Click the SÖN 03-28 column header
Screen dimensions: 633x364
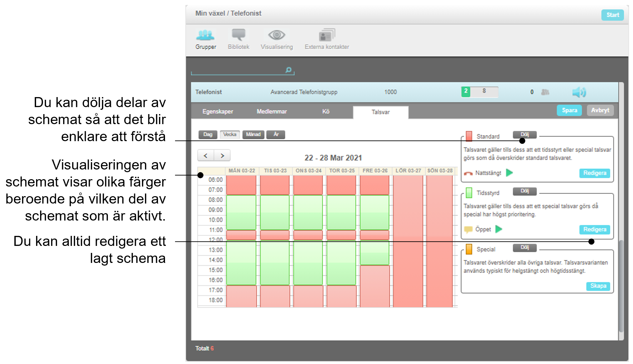point(440,170)
